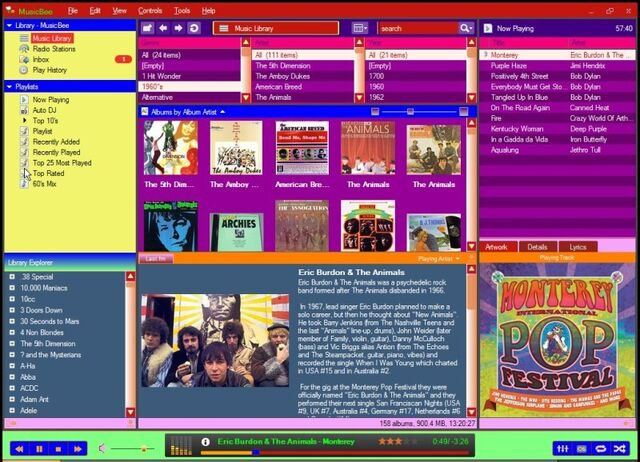Click the back navigation arrow
The height and width of the screenshot is (462, 640).
point(163,28)
